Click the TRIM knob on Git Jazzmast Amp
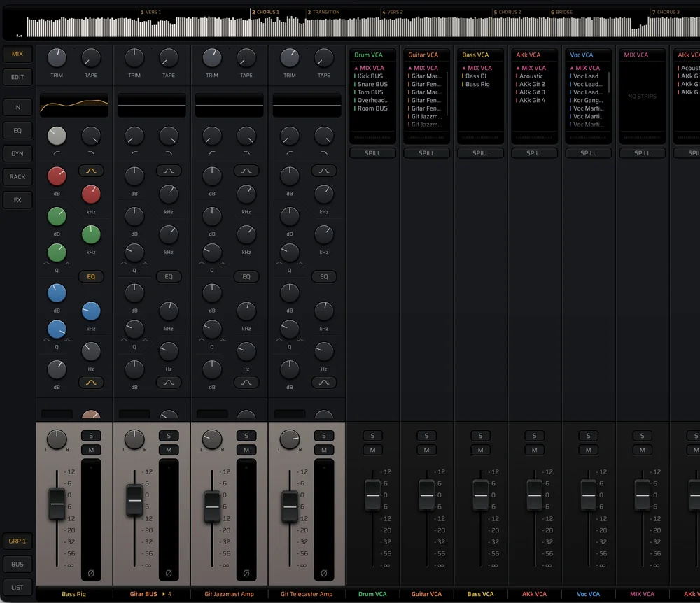700x603 pixels. pos(212,58)
